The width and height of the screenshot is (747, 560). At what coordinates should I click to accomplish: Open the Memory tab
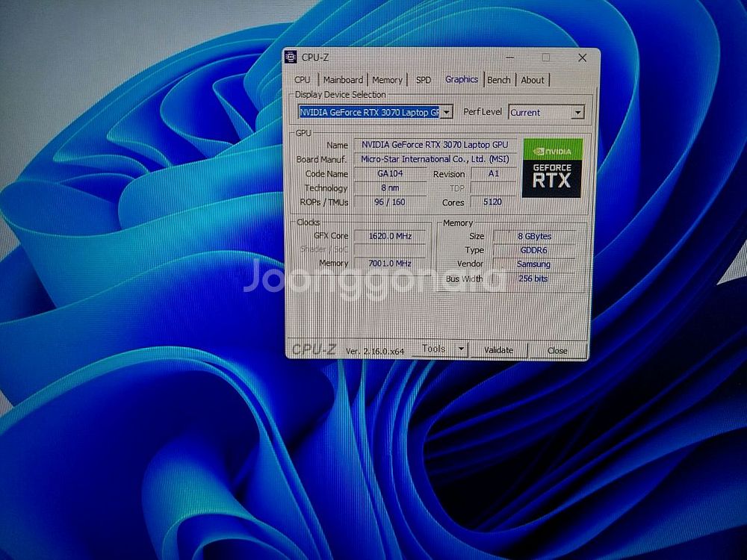pos(387,80)
